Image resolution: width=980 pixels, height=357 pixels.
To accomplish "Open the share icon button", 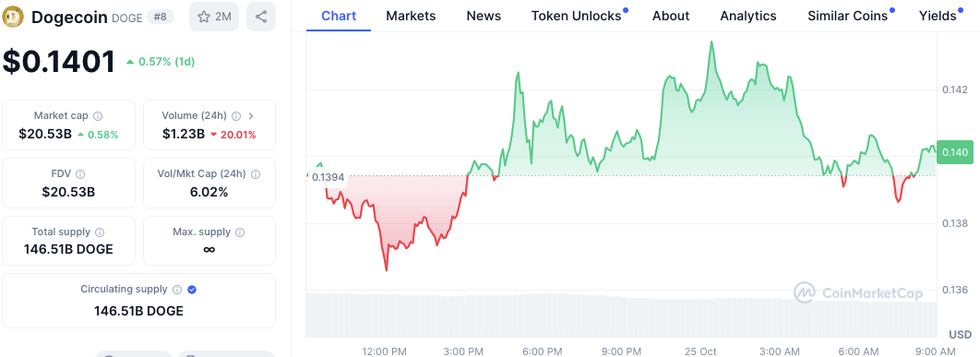I will click(261, 17).
